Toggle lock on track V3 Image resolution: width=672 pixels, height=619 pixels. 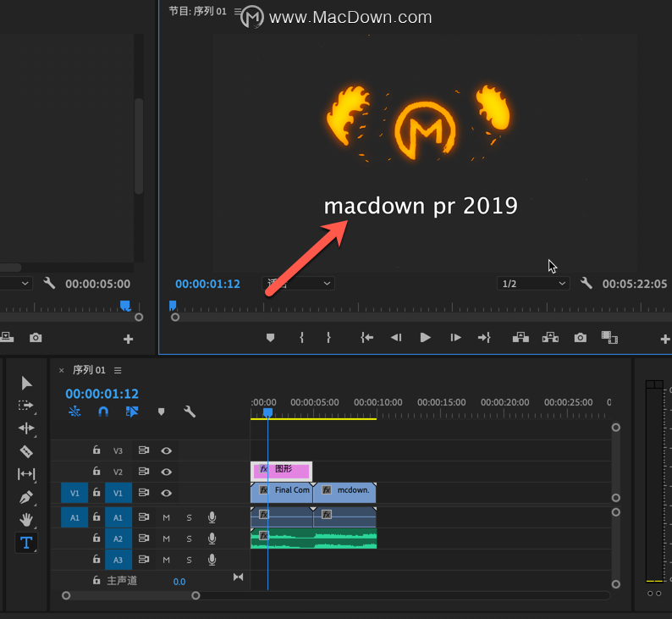pyautogui.click(x=96, y=450)
